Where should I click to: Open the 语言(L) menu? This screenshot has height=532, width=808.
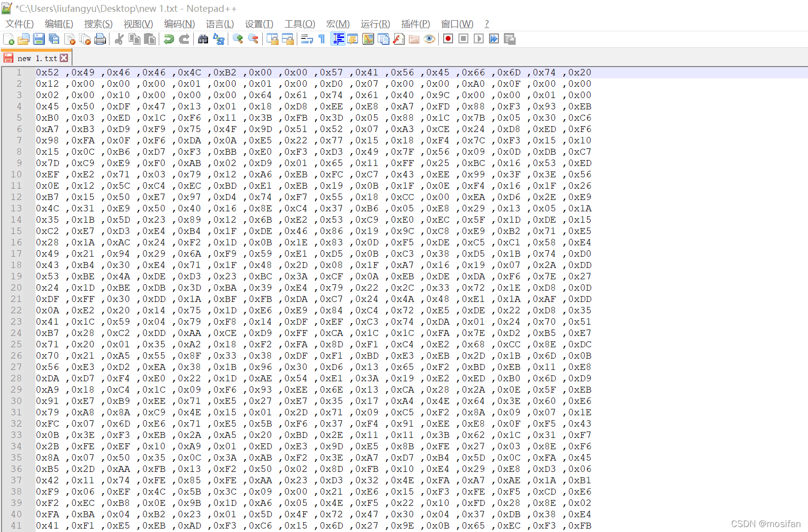point(220,24)
